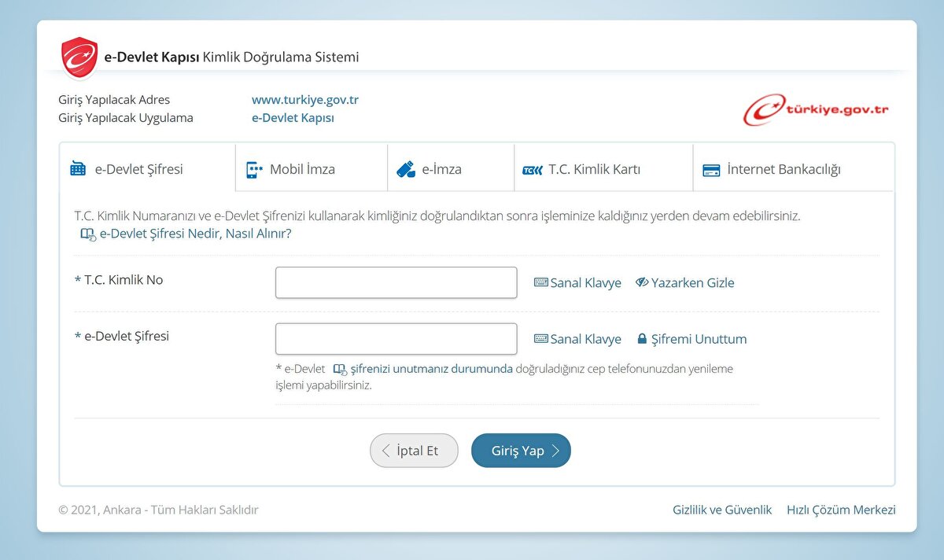The width and height of the screenshot is (944, 560).
Task: Click the USB icon on the e-İmza tab
Action: (405, 169)
